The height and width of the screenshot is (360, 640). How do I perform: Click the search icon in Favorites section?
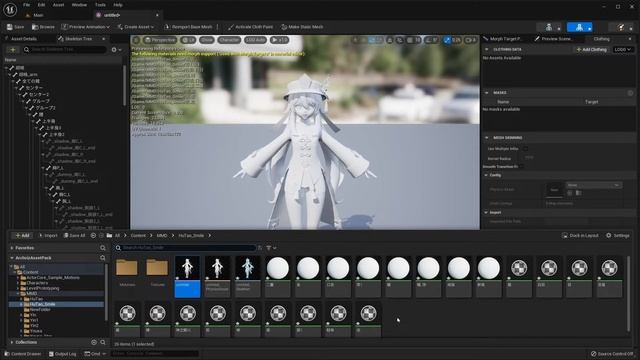coord(103,248)
